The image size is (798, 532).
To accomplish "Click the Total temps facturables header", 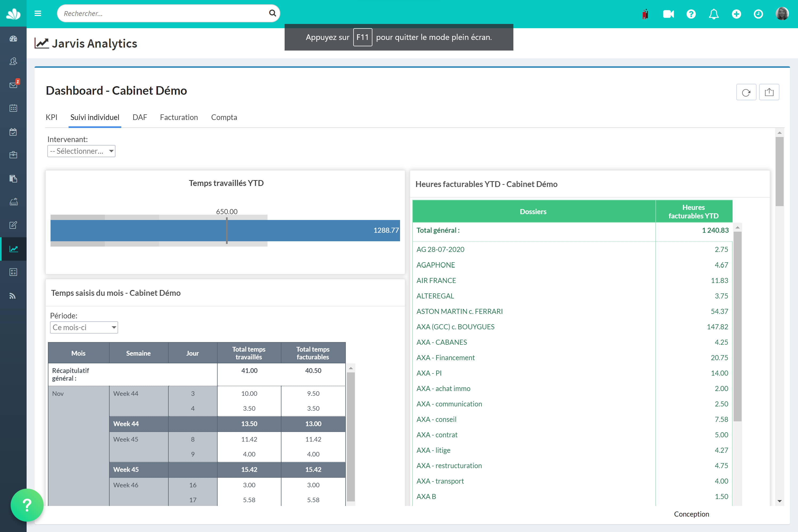I will (x=313, y=353).
